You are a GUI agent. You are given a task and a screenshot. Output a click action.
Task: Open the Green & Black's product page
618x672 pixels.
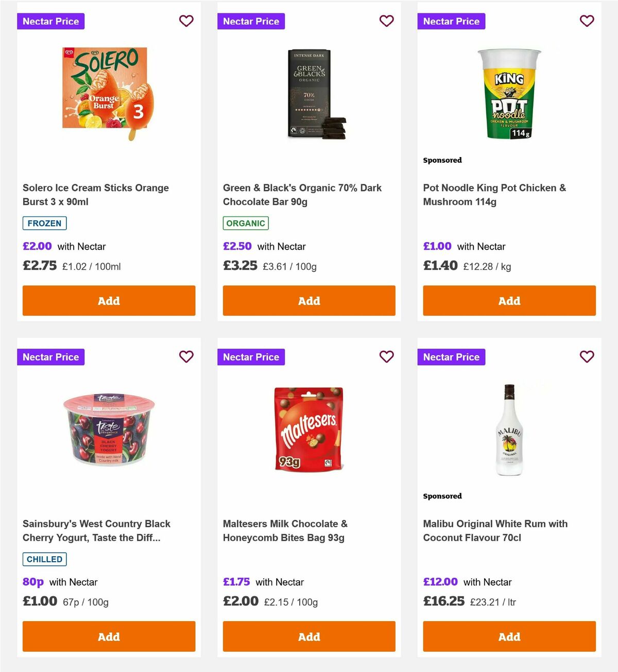pyautogui.click(x=302, y=195)
